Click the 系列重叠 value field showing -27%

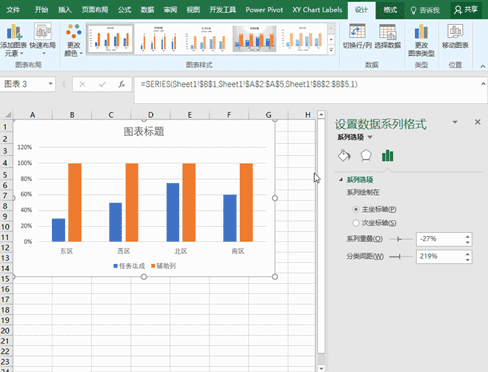[x=440, y=239]
